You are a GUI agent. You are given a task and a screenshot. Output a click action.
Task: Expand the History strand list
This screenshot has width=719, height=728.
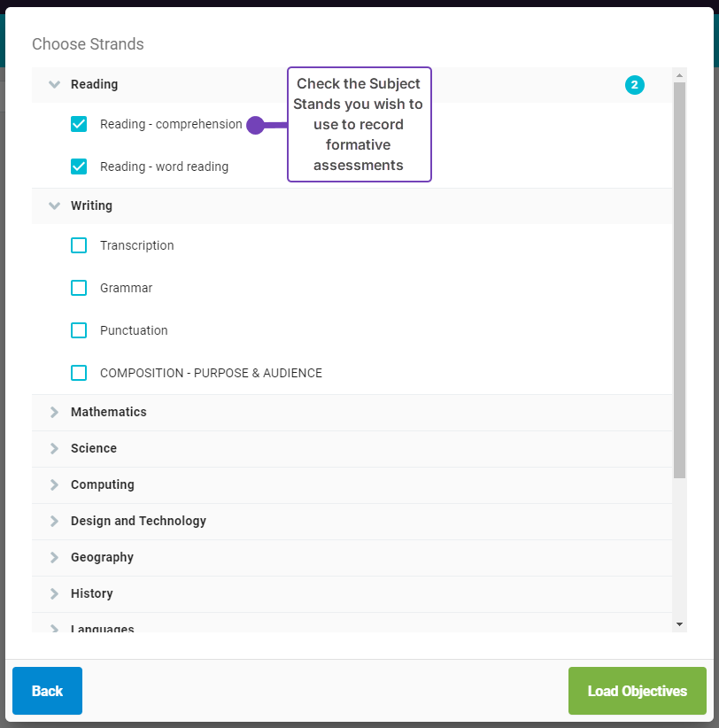(54, 593)
